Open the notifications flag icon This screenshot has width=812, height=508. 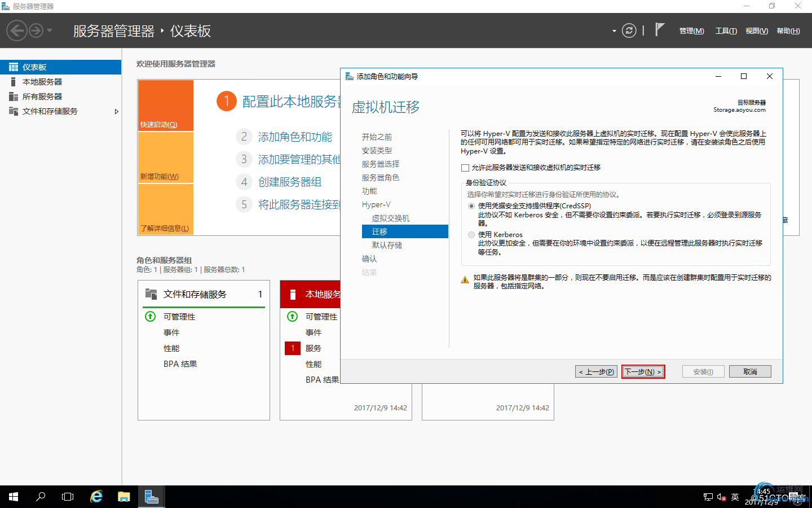point(659,29)
